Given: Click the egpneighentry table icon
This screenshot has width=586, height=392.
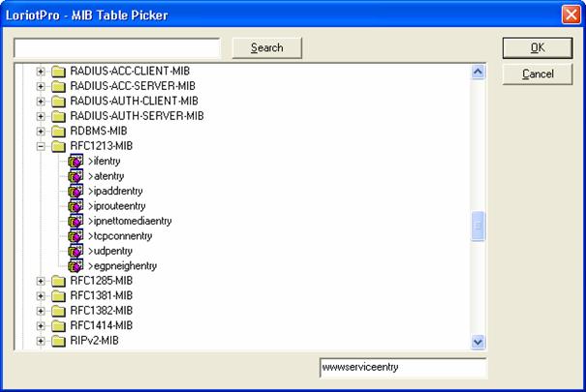Looking at the screenshot, I should [x=77, y=266].
